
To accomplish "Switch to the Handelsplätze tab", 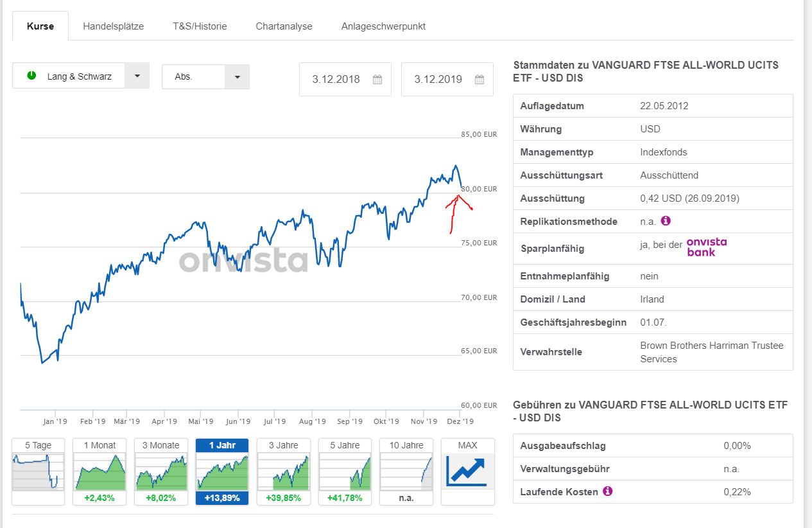I will point(113,26).
